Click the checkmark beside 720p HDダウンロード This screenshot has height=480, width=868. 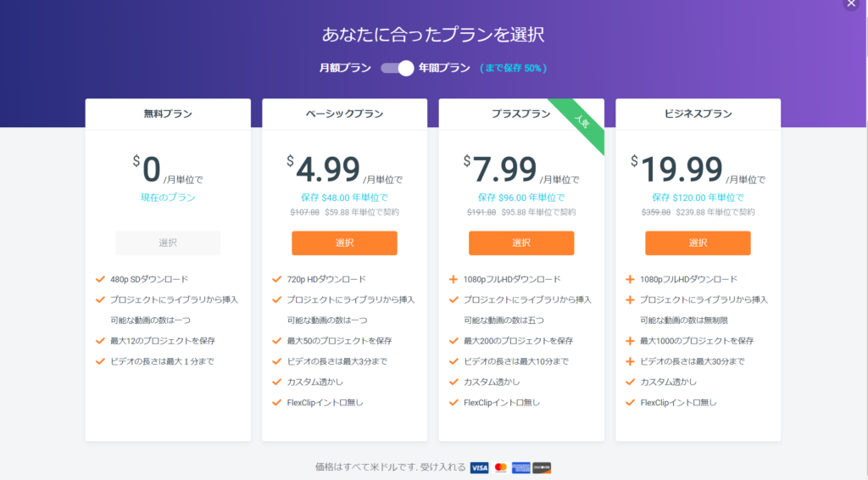(x=277, y=280)
